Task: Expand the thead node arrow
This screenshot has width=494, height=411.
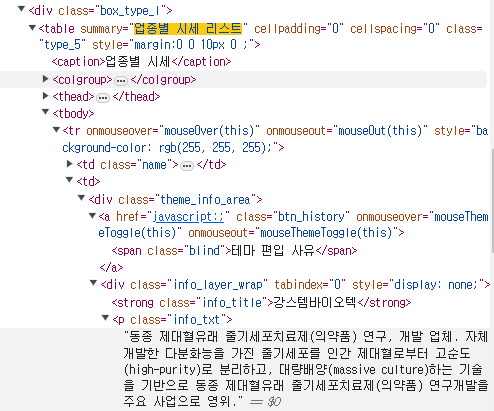Action: pos(46,96)
